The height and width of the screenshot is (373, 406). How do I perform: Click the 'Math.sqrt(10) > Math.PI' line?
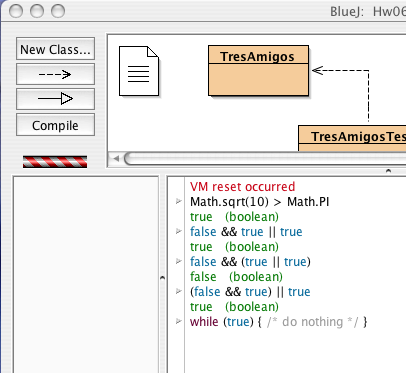[260, 202]
